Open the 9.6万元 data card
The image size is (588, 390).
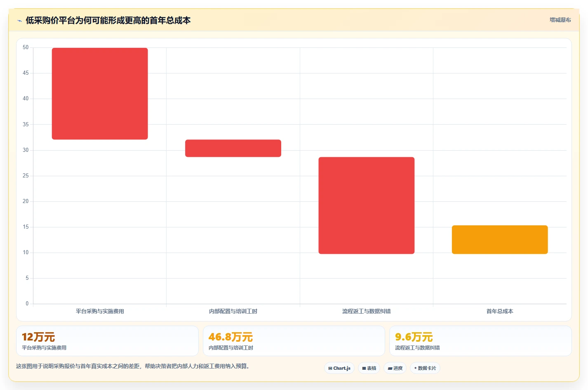point(480,341)
